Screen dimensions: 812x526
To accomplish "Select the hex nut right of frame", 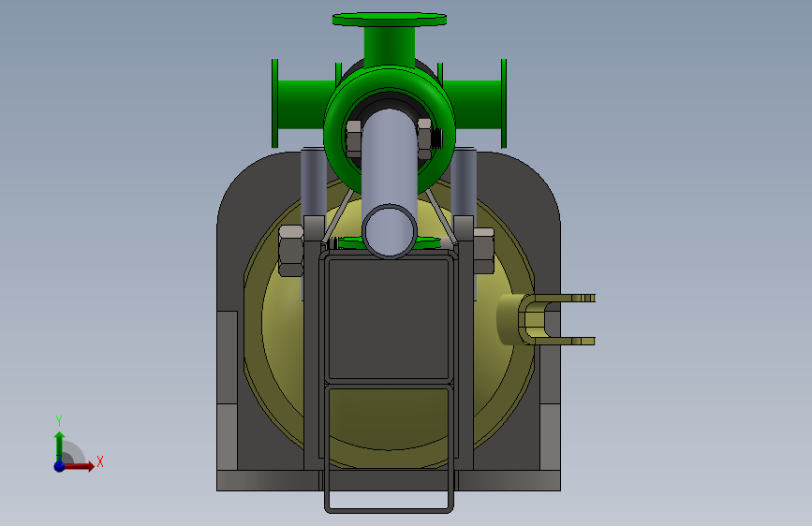I will pyautogui.click(x=484, y=251).
